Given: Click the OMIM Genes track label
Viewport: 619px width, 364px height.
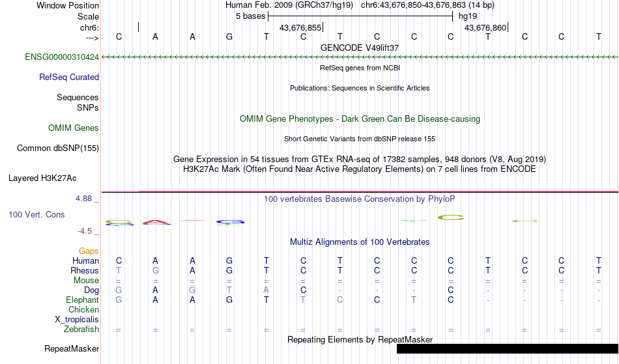Looking at the screenshot, I should pos(74,128).
